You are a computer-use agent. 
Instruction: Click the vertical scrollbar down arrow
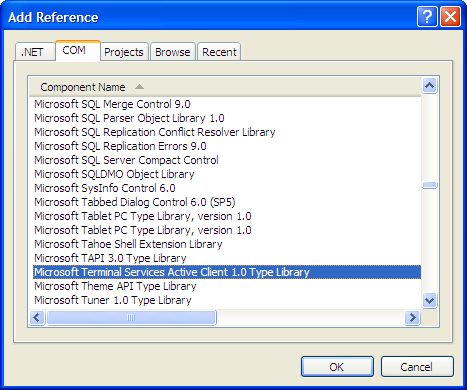click(x=429, y=301)
